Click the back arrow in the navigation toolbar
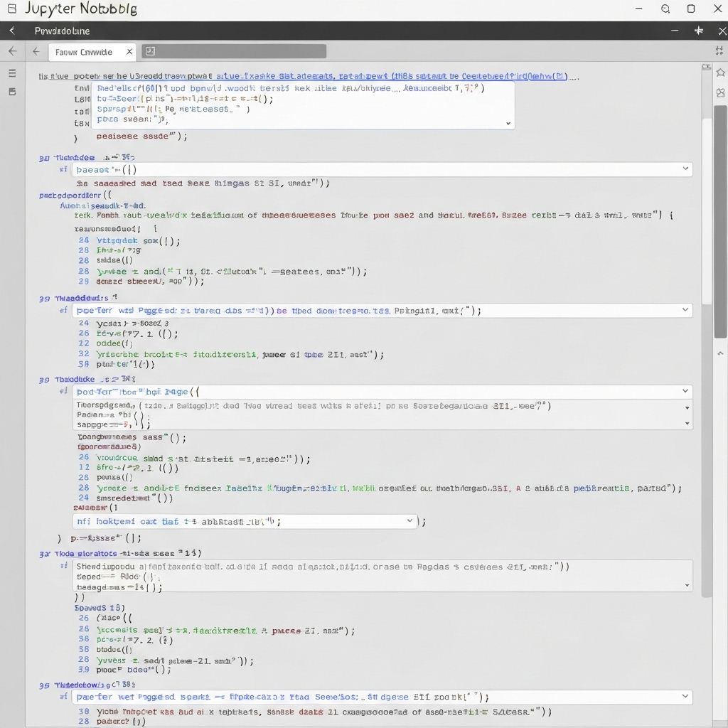Screen dimensions: 728x728 (13, 51)
